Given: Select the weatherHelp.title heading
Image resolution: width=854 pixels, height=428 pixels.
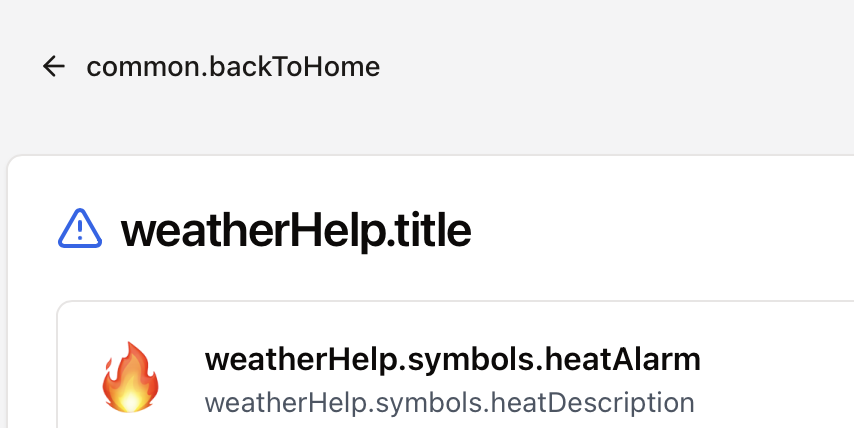Looking at the screenshot, I should (x=295, y=231).
